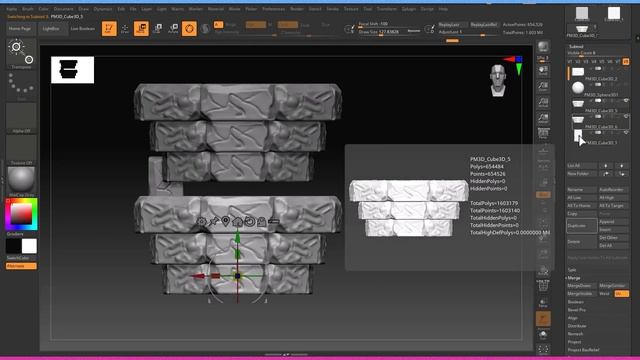Click the gizmo customize gear icon

tap(201, 222)
